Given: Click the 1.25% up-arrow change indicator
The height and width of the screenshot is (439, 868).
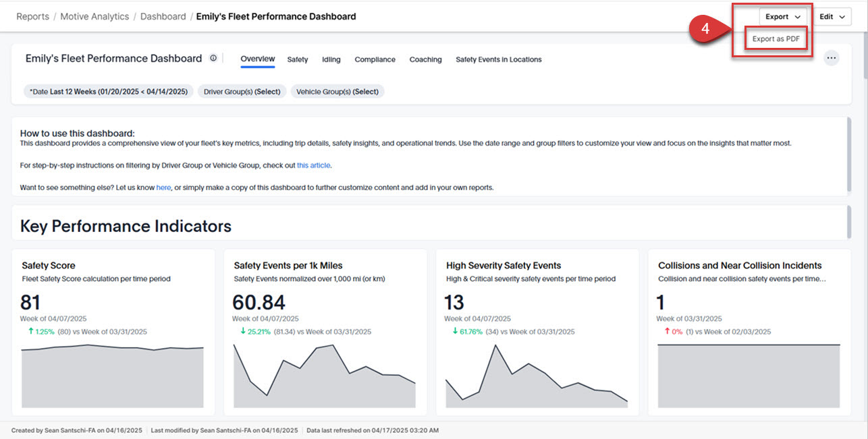Looking at the screenshot, I should pyautogui.click(x=40, y=332).
